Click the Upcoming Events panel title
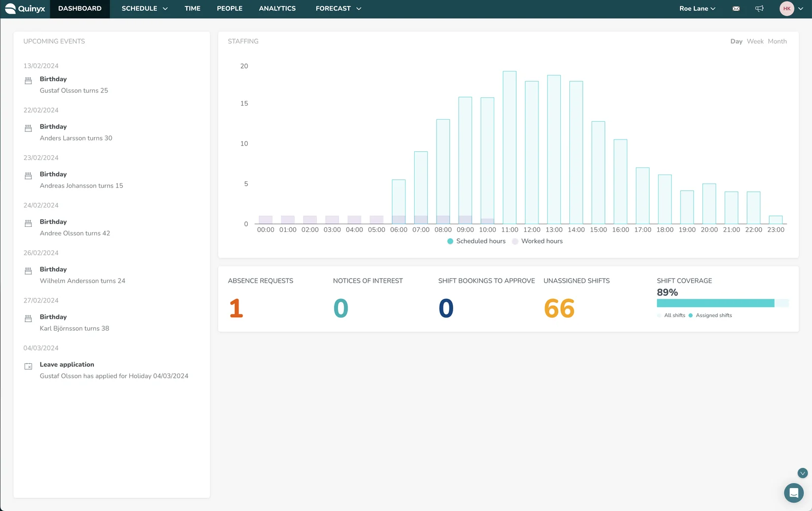Screen dimensions: 812x511 (54, 42)
